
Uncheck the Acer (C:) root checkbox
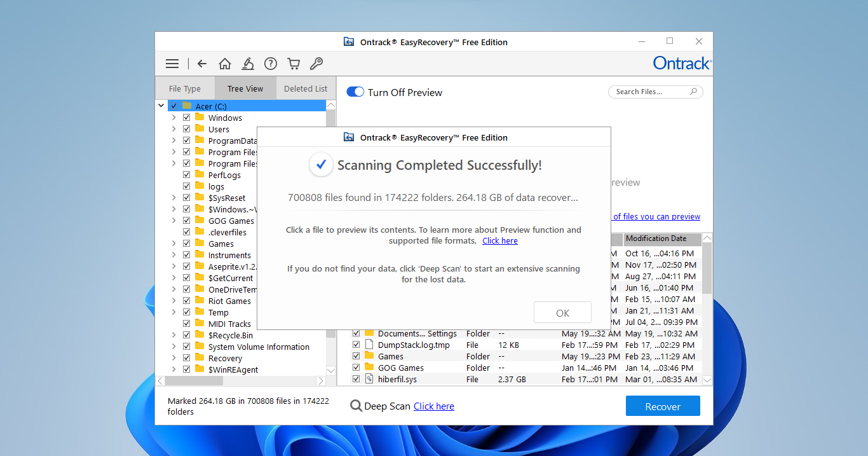click(173, 106)
